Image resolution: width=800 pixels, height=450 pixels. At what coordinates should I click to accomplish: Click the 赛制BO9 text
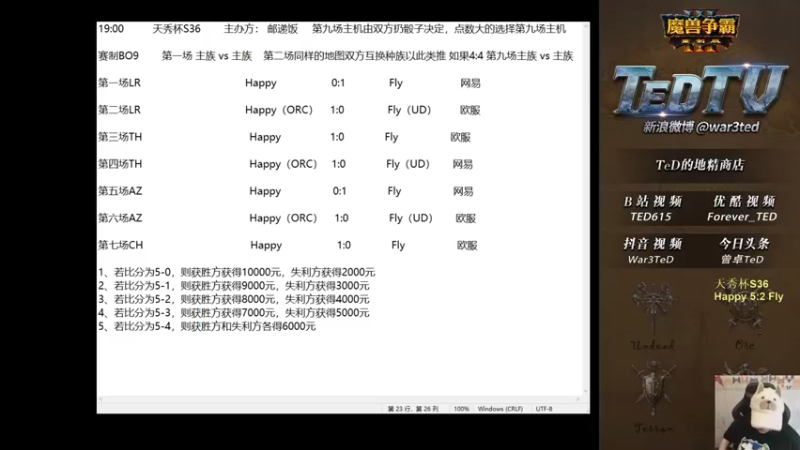point(118,56)
